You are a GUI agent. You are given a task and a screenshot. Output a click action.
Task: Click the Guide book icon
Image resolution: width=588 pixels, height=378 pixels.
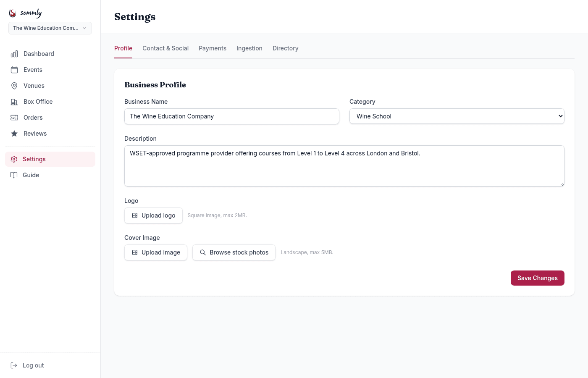coord(14,175)
